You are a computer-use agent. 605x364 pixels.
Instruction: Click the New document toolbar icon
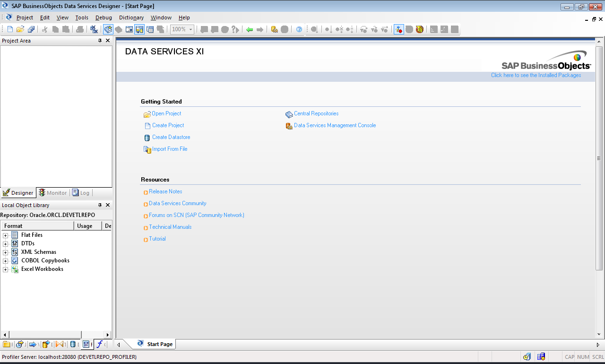10,29
